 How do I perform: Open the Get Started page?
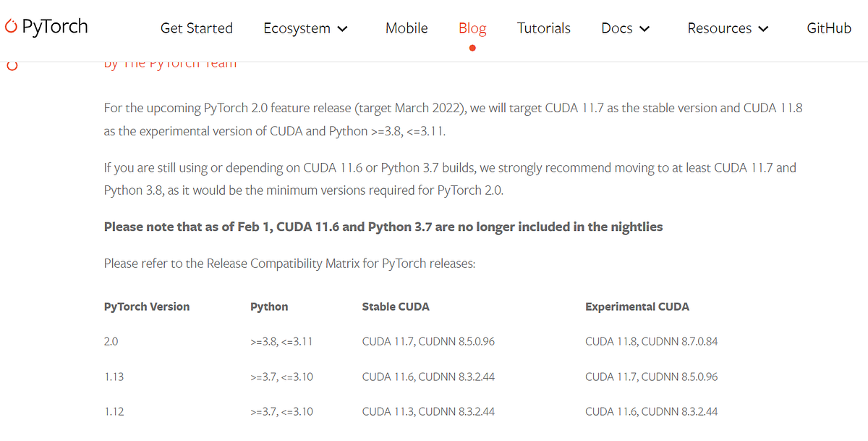click(197, 28)
